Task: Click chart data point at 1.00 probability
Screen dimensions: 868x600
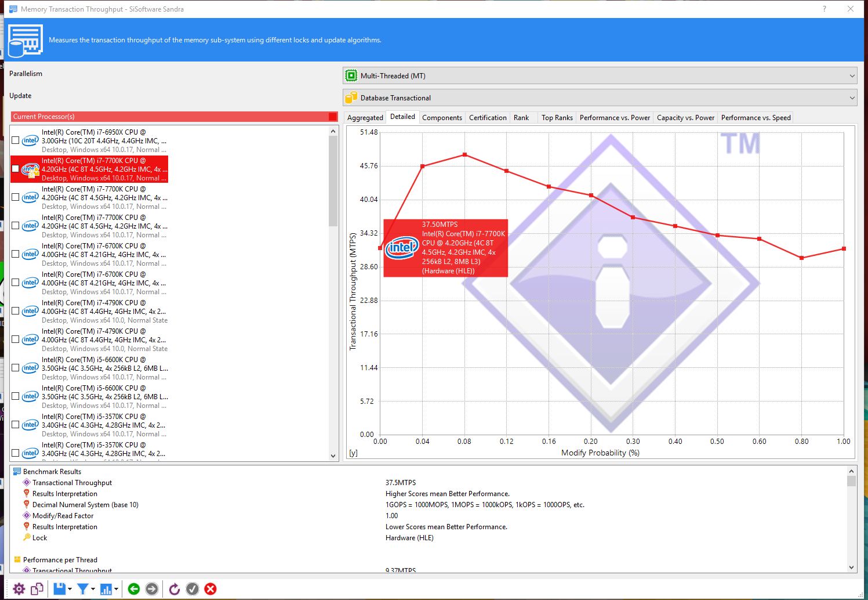Action: click(844, 248)
